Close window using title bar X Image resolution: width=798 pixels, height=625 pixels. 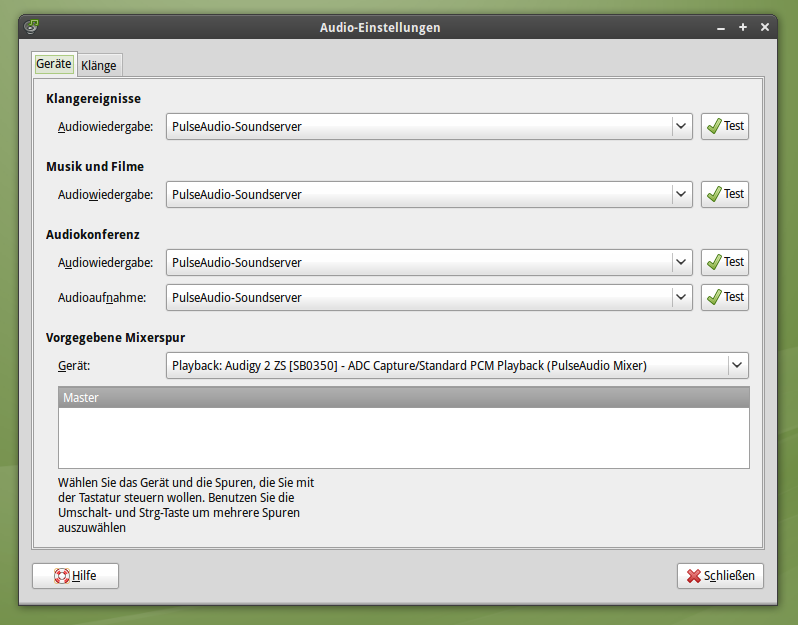(x=765, y=28)
